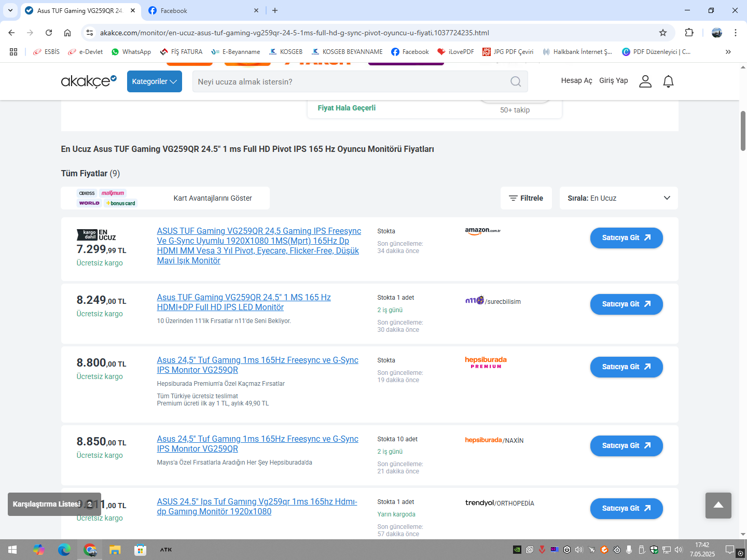Image resolution: width=747 pixels, height=560 pixels.
Task: Open notifications bell icon
Action: [x=669, y=81]
